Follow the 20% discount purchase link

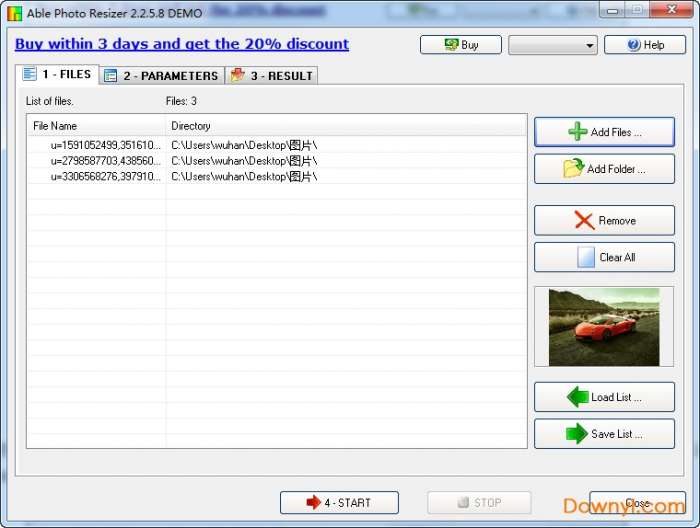[182, 44]
